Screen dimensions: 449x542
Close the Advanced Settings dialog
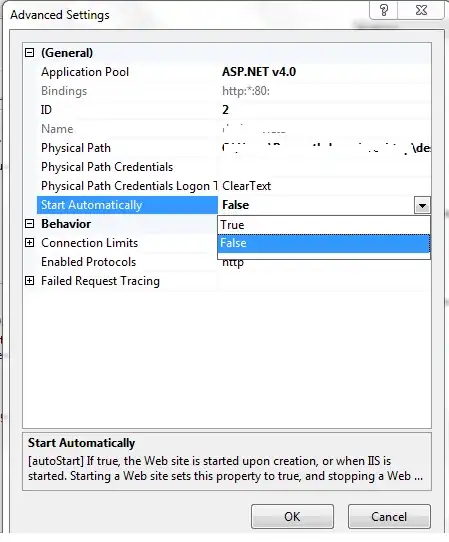[421, 10]
